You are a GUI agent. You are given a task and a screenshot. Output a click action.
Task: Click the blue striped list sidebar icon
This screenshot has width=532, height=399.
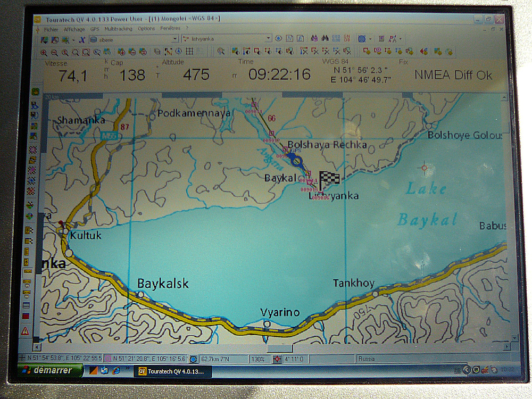(x=26, y=305)
